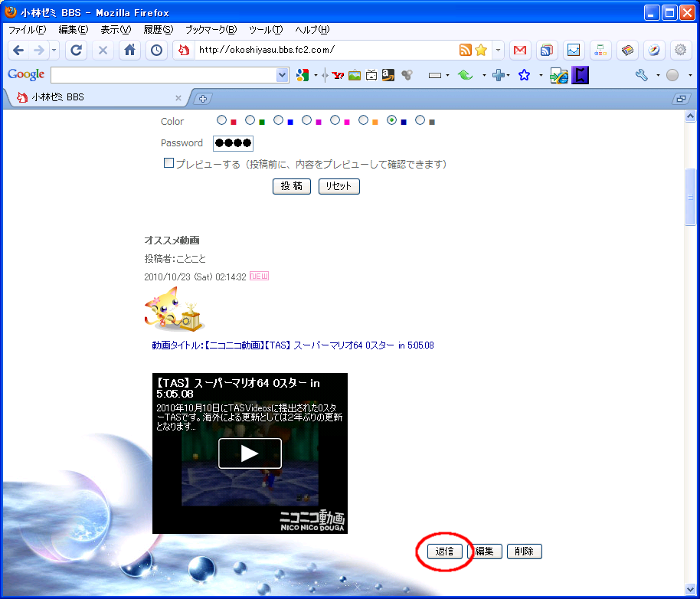Click inside the Password field

233,143
